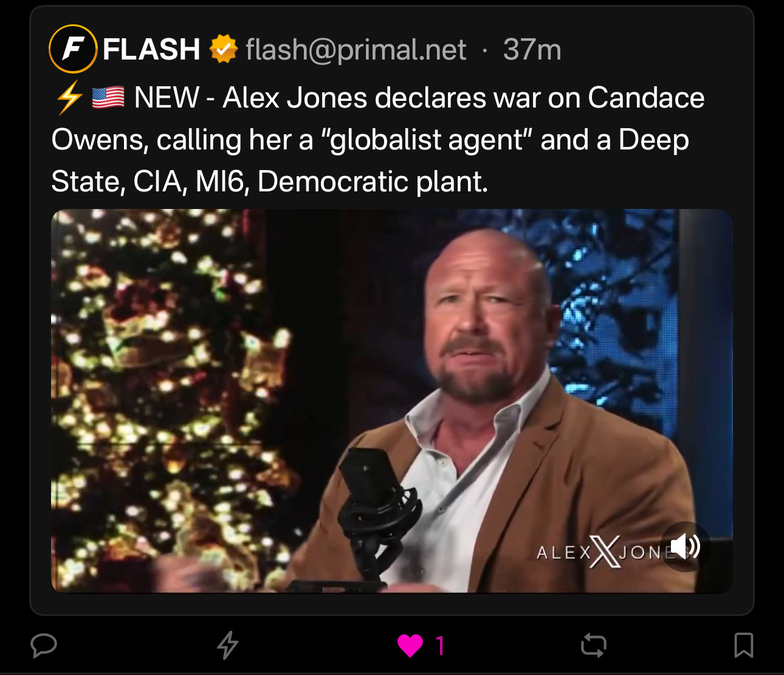
Task: Unlike the post via pink heart
Action: coord(410,645)
